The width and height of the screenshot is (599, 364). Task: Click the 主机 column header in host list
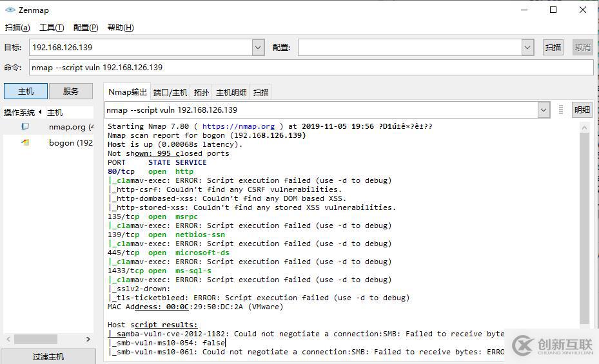[x=55, y=112]
